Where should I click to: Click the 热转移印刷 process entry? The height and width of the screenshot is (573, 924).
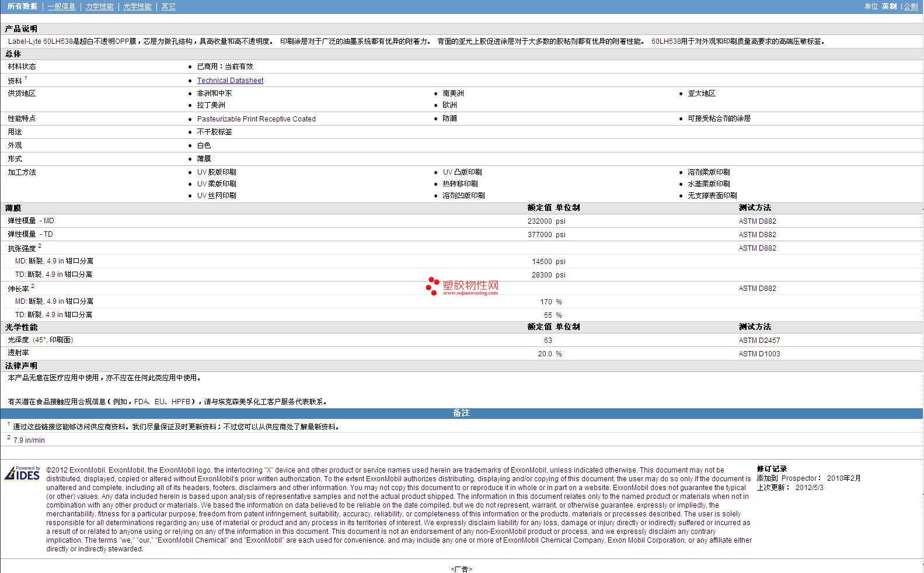coord(460,184)
